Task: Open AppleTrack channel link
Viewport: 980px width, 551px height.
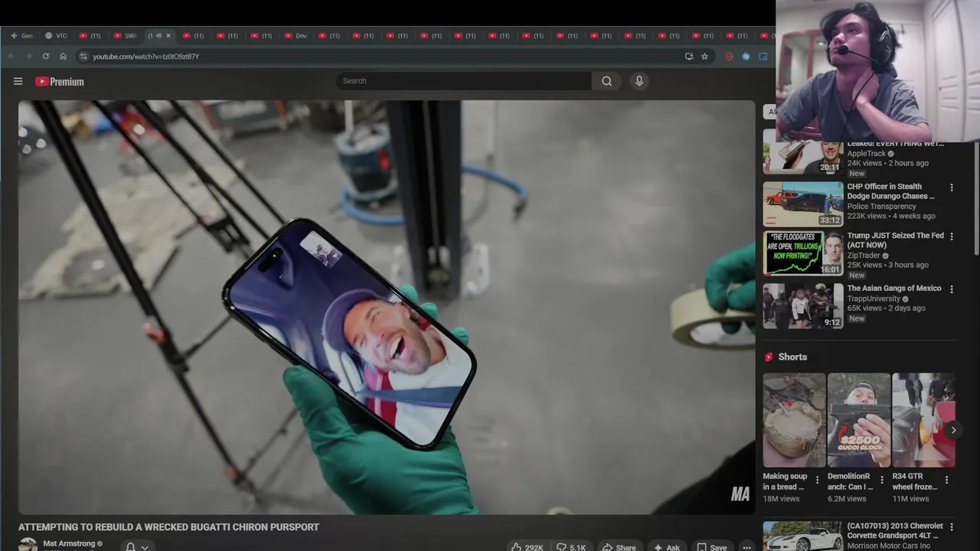Action: (x=866, y=153)
